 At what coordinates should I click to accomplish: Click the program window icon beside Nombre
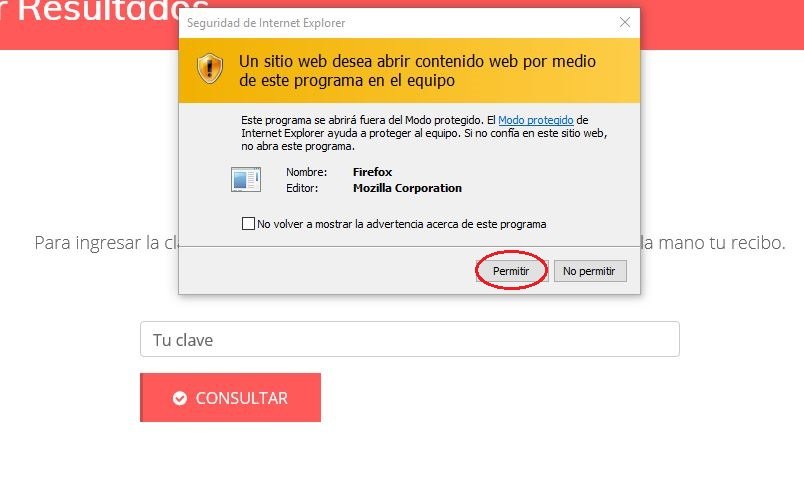tap(246, 180)
